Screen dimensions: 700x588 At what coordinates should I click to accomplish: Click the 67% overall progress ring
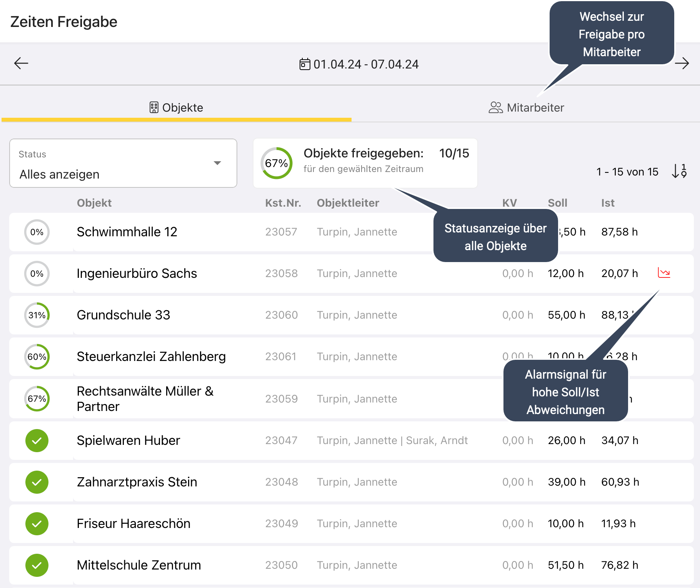coord(277,163)
